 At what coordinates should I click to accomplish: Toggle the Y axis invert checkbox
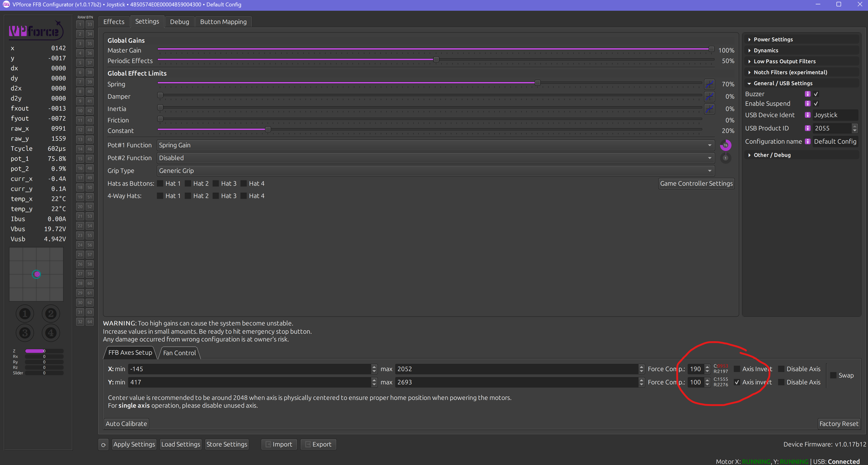pos(737,382)
